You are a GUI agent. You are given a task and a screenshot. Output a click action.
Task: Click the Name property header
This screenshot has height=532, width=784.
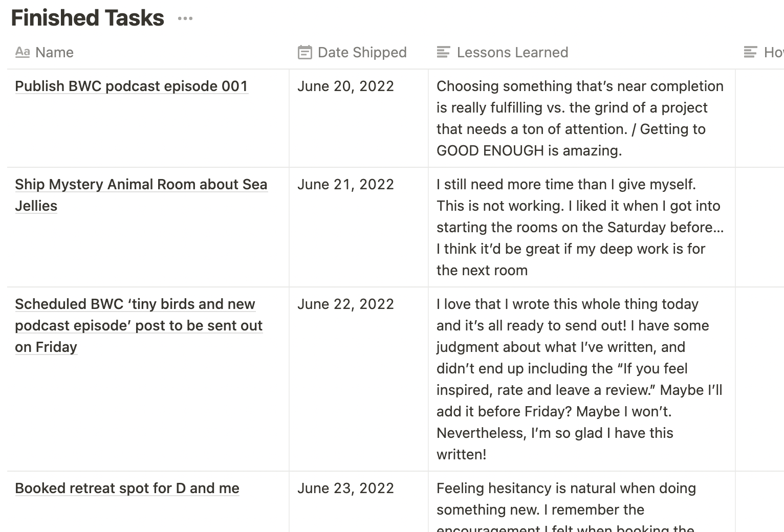54,52
